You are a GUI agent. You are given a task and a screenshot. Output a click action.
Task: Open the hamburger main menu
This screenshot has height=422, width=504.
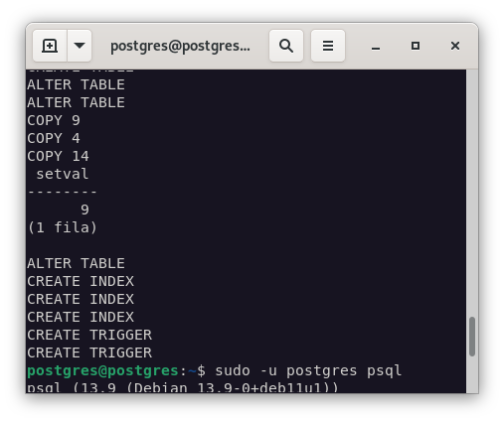click(x=328, y=46)
